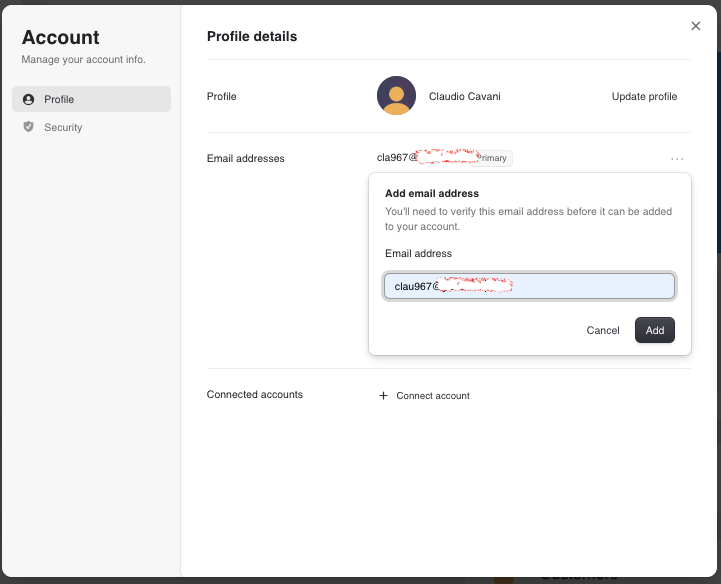
Task: Click the Security shield icon
Action: pyautogui.click(x=28, y=128)
